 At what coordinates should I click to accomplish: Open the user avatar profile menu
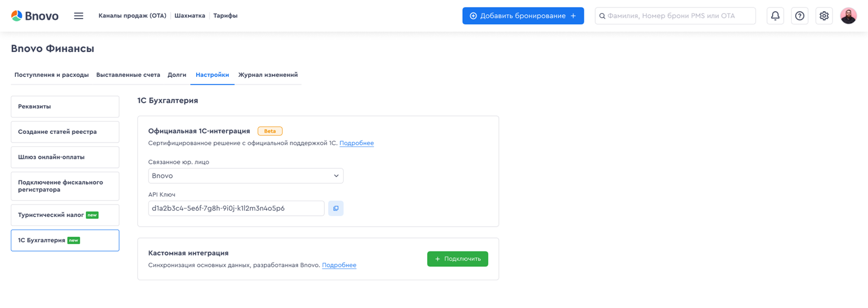click(x=848, y=16)
